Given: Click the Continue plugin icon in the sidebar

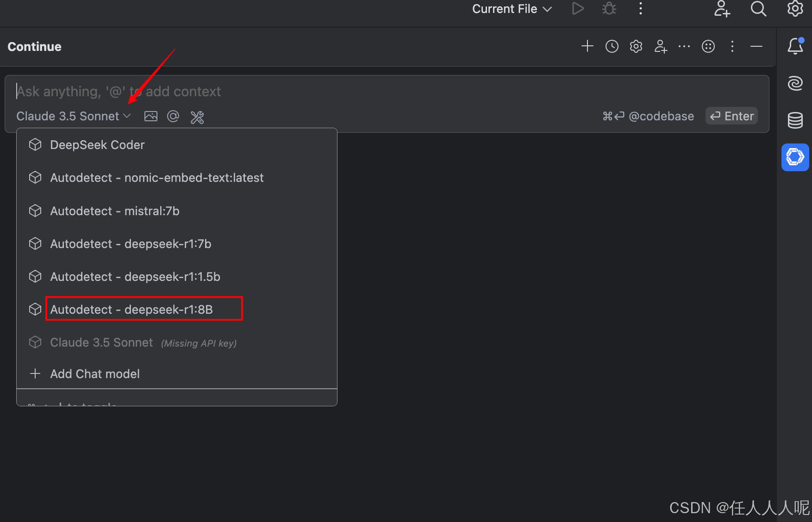Looking at the screenshot, I should tap(795, 157).
